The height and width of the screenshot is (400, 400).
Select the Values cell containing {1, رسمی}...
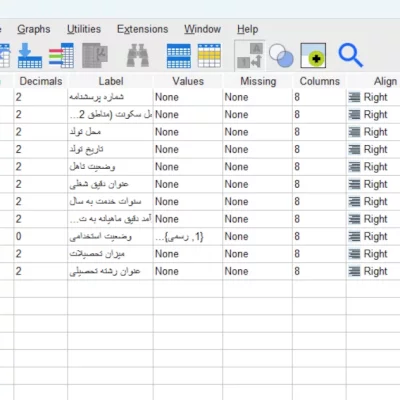pyautogui.click(x=188, y=236)
